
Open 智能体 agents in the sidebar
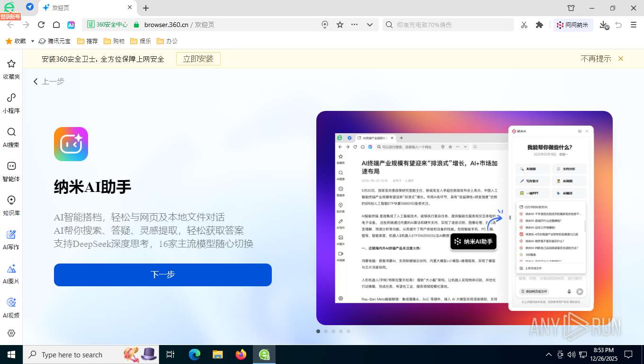click(11, 172)
